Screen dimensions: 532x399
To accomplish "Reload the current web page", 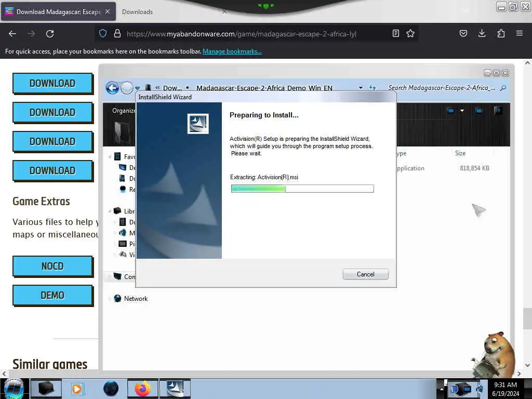I will [50, 34].
